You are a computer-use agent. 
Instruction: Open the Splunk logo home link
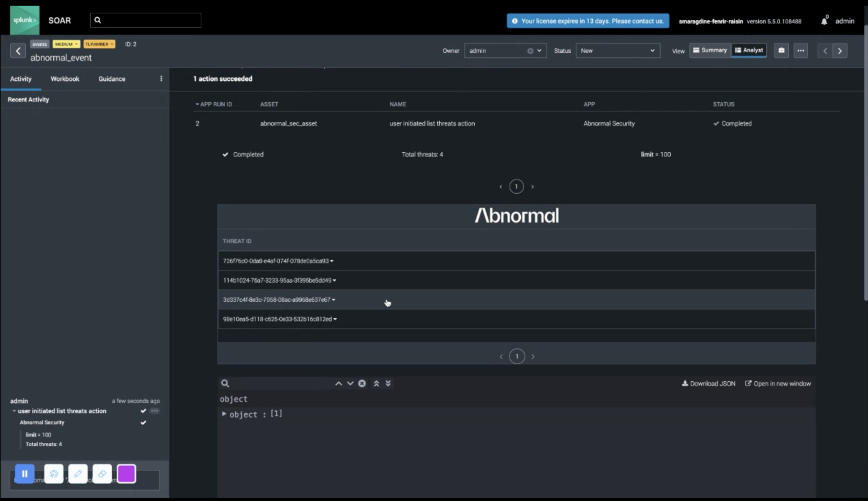(x=25, y=20)
